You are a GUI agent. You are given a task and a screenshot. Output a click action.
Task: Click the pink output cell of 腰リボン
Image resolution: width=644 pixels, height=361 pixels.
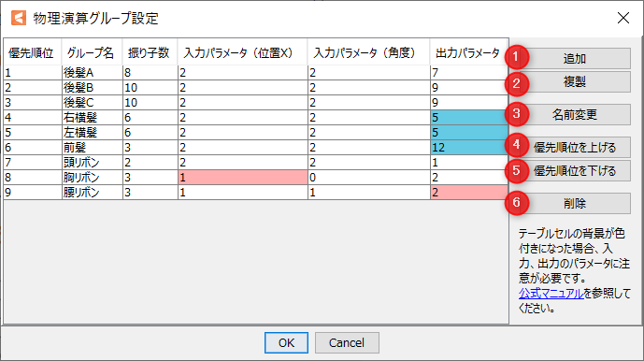468,192
